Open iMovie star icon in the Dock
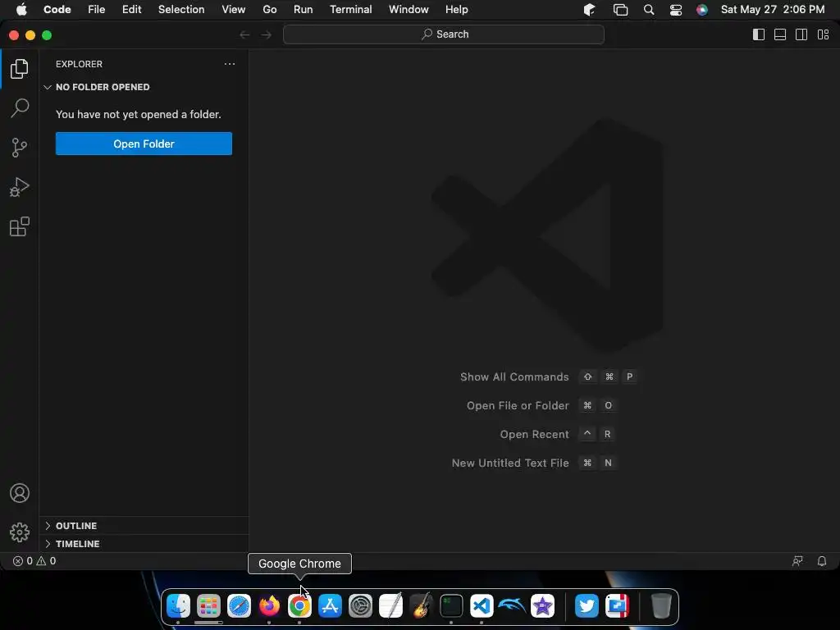The width and height of the screenshot is (840, 630). pyautogui.click(x=542, y=606)
